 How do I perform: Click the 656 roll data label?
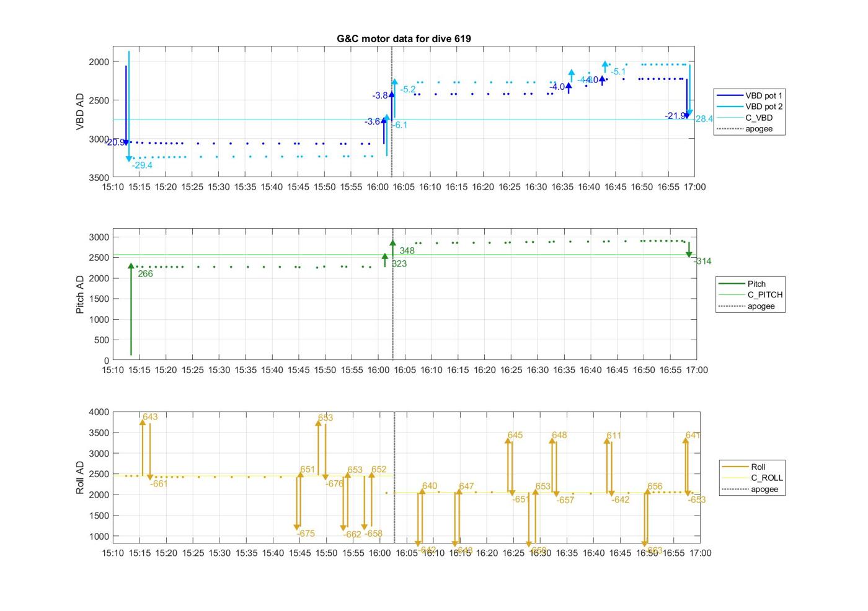click(655, 486)
